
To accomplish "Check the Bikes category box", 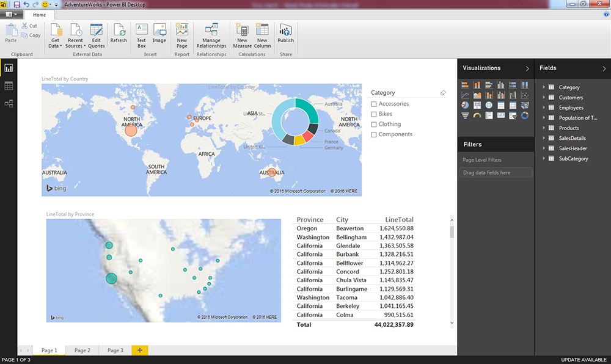I will click(374, 114).
